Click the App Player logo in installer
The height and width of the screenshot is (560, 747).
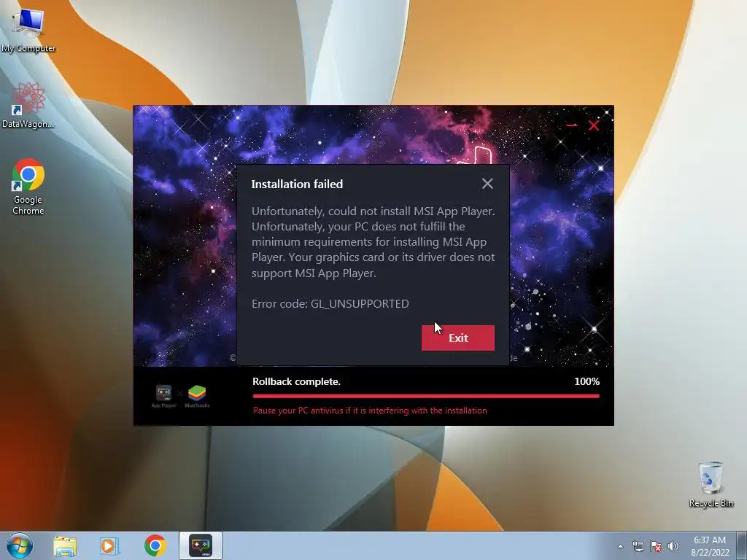click(163, 396)
